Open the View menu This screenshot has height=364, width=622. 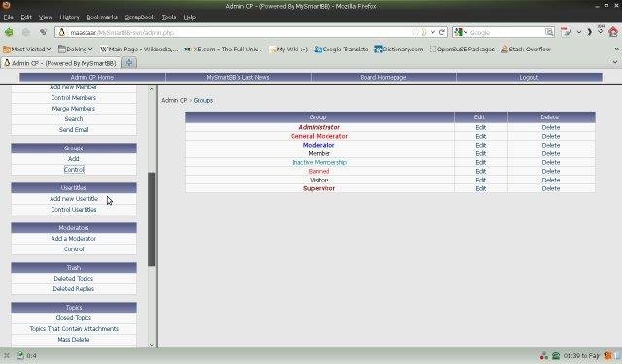tap(46, 17)
